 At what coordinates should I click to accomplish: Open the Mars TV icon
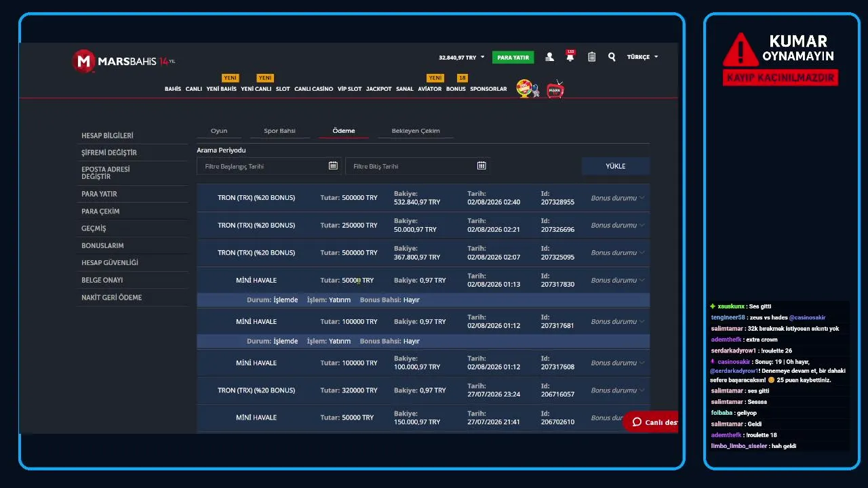coord(555,89)
